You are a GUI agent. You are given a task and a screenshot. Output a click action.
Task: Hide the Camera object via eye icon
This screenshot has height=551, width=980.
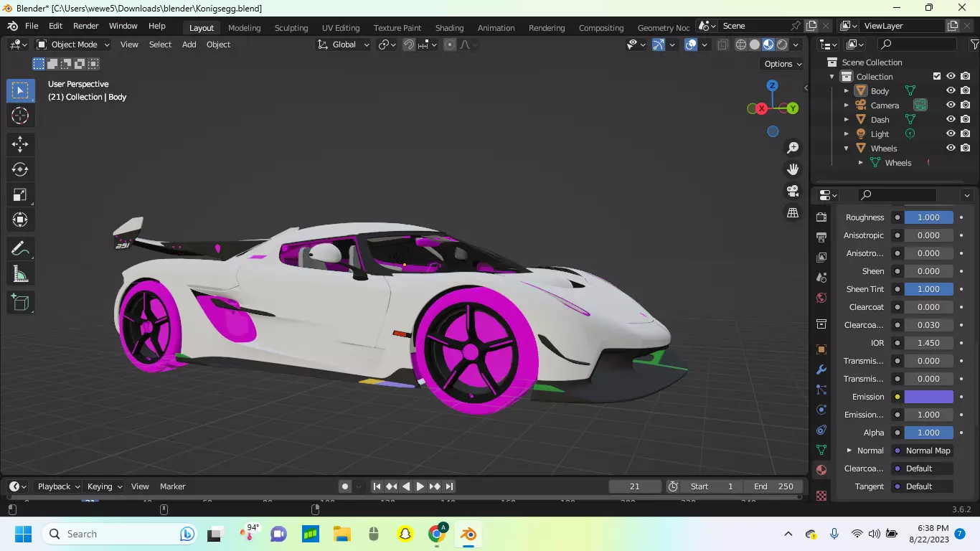pos(951,105)
